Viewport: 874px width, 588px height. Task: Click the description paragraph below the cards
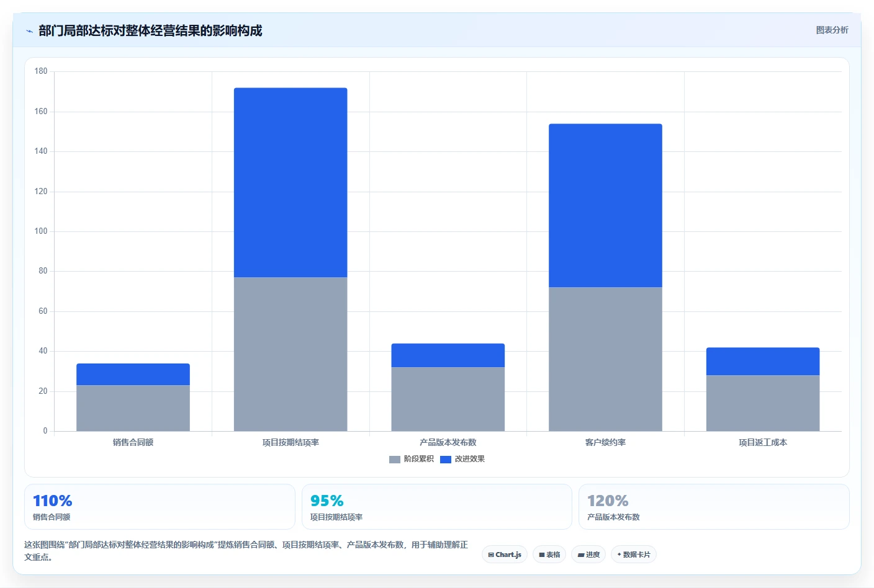[246, 551]
